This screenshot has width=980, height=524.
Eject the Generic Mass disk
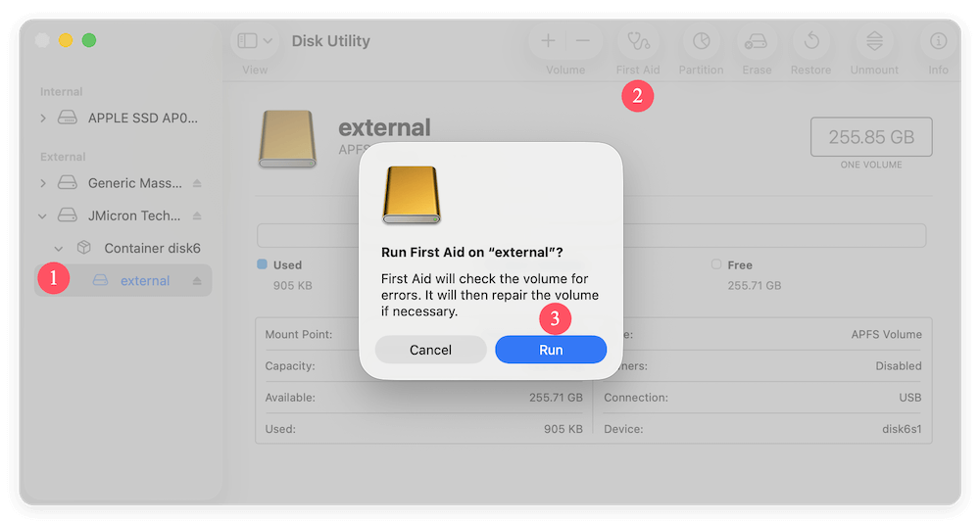(x=197, y=183)
